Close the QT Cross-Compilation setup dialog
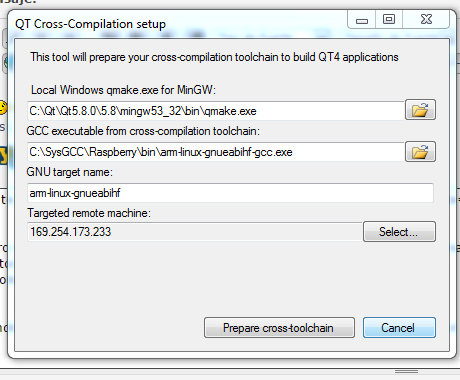The width and height of the screenshot is (460, 380). [426, 20]
